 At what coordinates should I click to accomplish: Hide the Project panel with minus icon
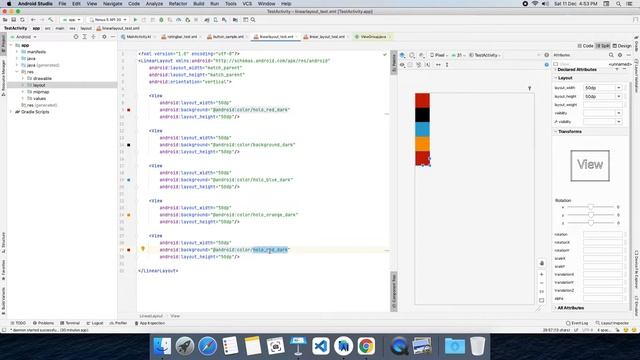[x=113, y=37]
